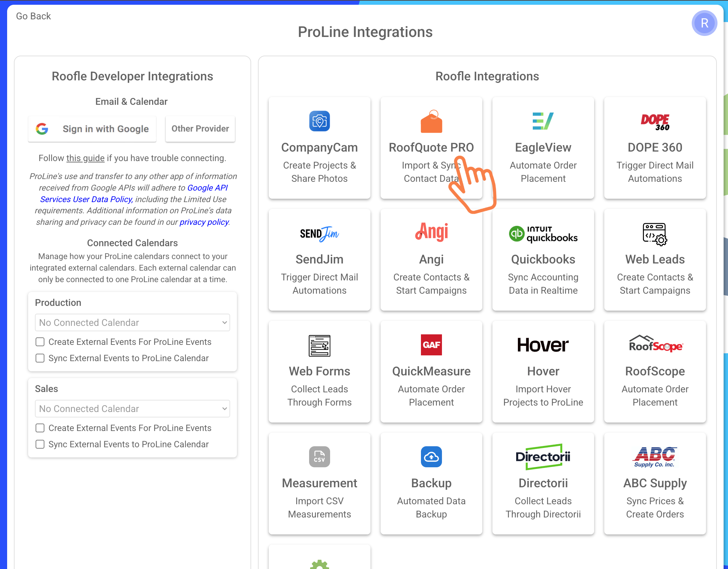Click 'Automated Data Backup' description
Viewport: 728px width, 569px height.
pos(431,508)
